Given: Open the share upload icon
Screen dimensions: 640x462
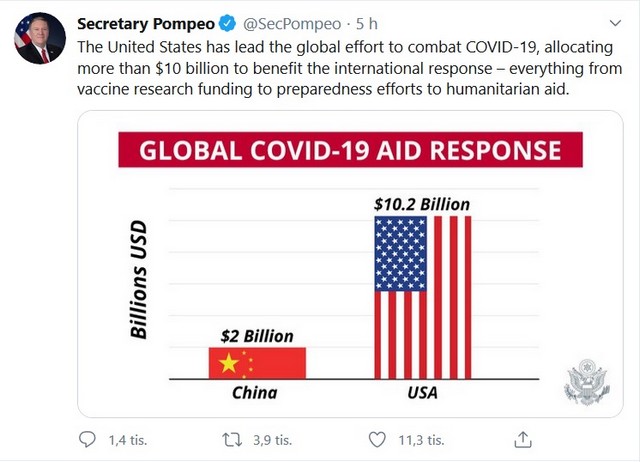Looking at the screenshot, I should [522, 440].
